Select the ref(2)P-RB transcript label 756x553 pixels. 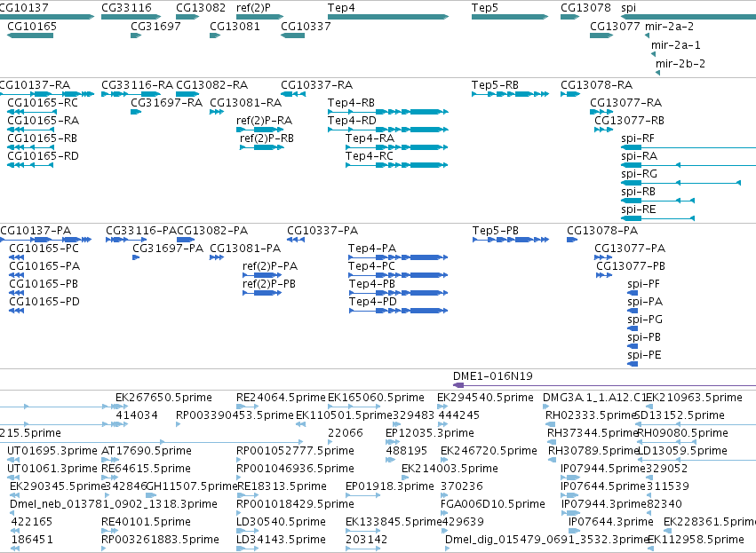[x=267, y=138]
